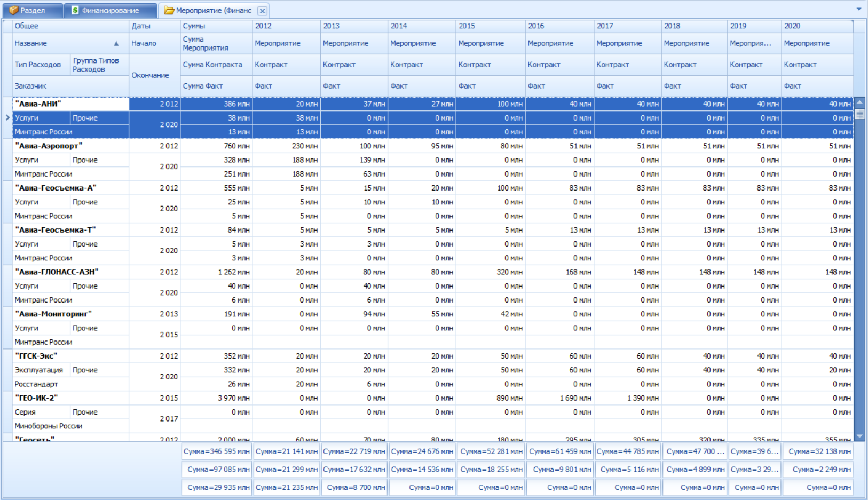This screenshot has width=868, height=500.
Task: Sort by the Окончание column header
Action: [x=154, y=75]
